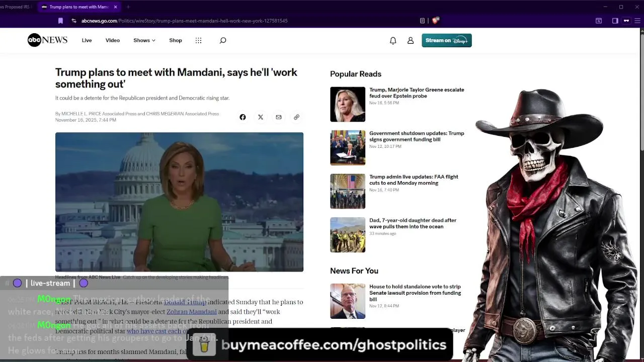The image size is (644, 362).
Task: Minimize the browser window
Action: pos(606,7)
